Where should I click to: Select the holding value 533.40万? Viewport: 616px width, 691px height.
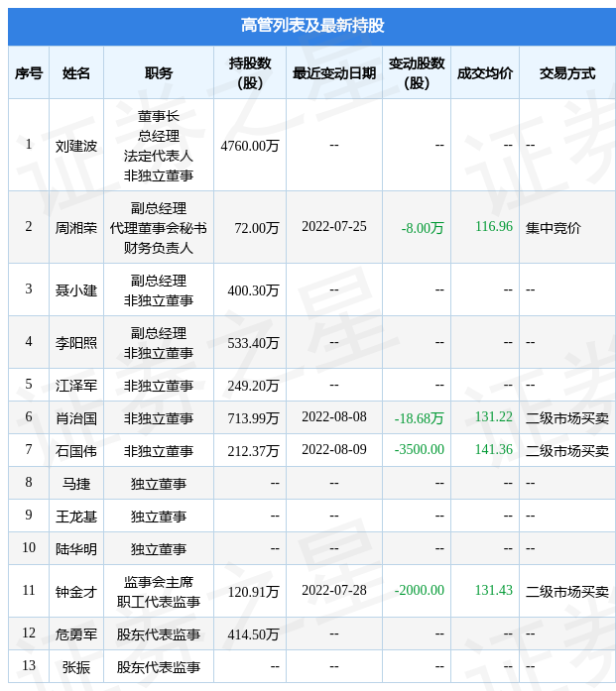(x=254, y=343)
